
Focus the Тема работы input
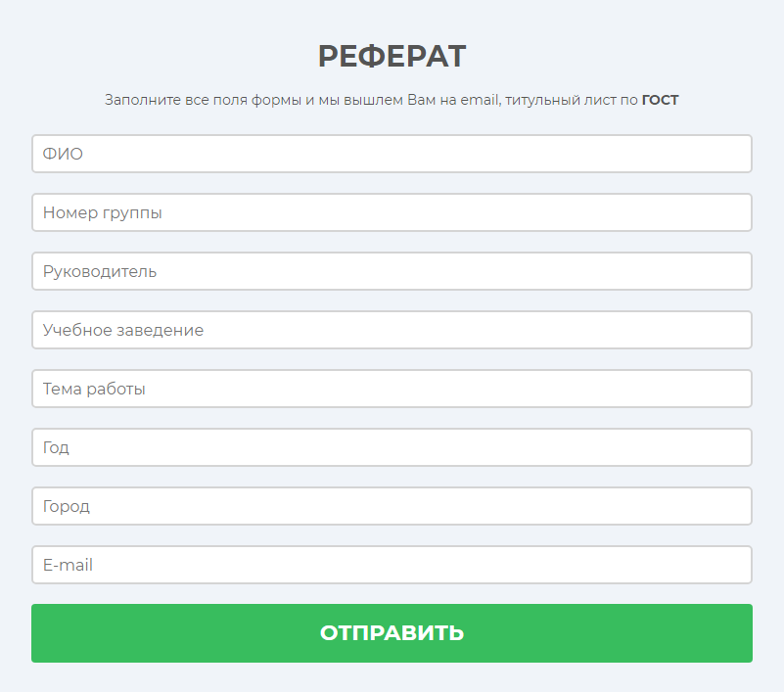(x=392, y=389)
